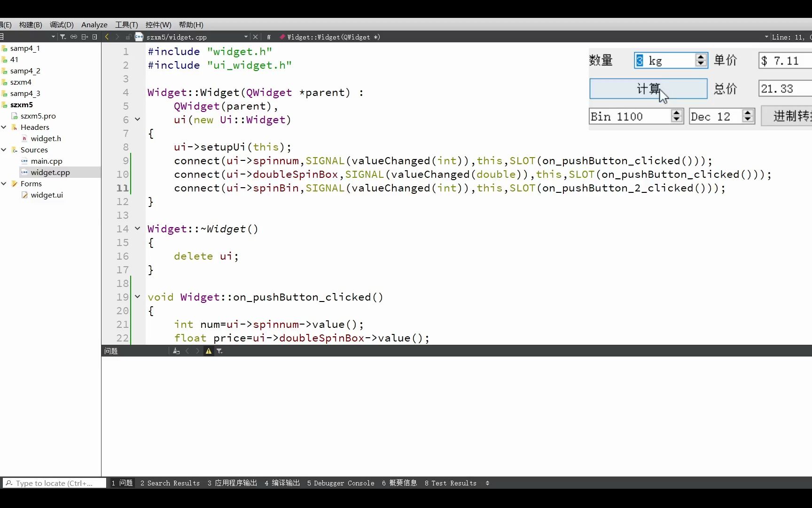Navigate back using the left arrow toolbar icon
The height and width of the screenshot is (508, 812).
(x=107, y=37)
